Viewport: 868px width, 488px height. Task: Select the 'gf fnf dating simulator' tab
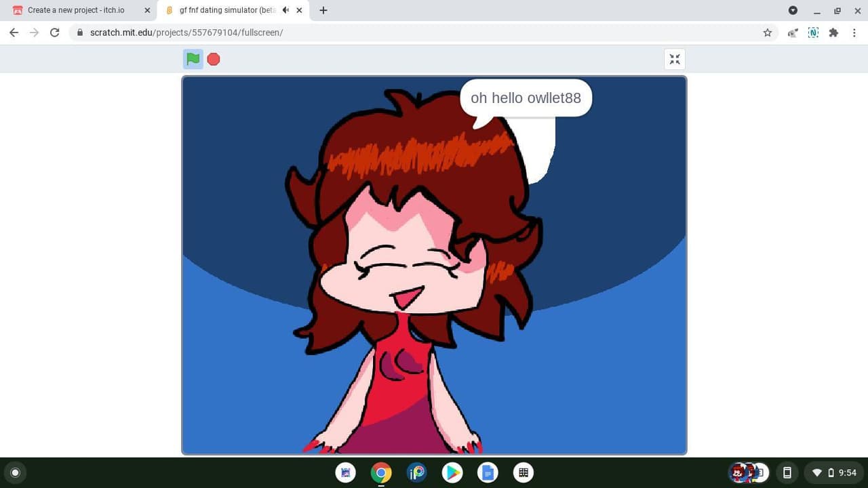(x=228, y=10)
